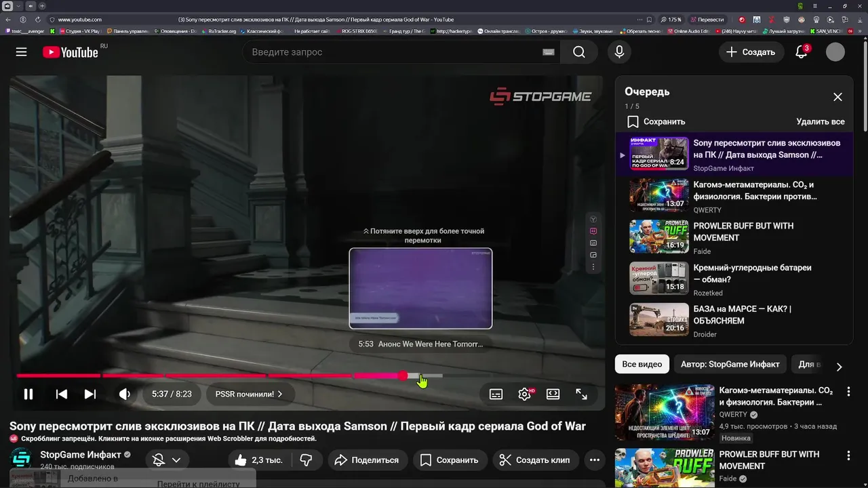This screenshot has width=868, height=488.
Task: Open 'SAN_VENCH' bookmark
Action: coord(825,31)
